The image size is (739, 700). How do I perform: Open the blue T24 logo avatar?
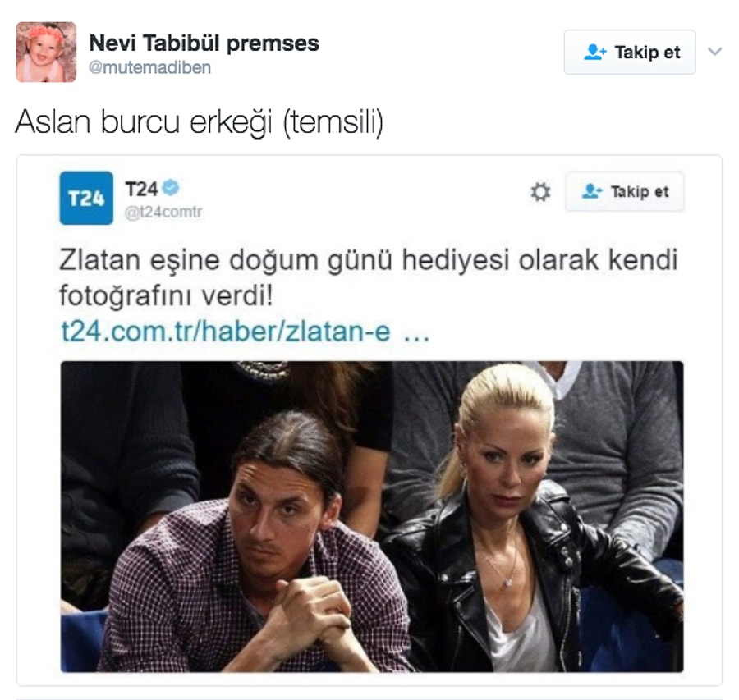tap(86, 198)
